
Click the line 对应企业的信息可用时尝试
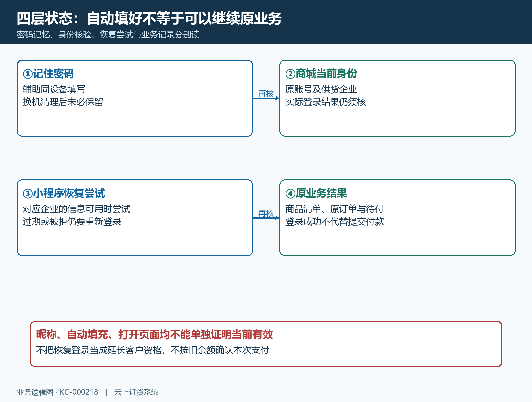pyautogui.click(x=76, y=209)
